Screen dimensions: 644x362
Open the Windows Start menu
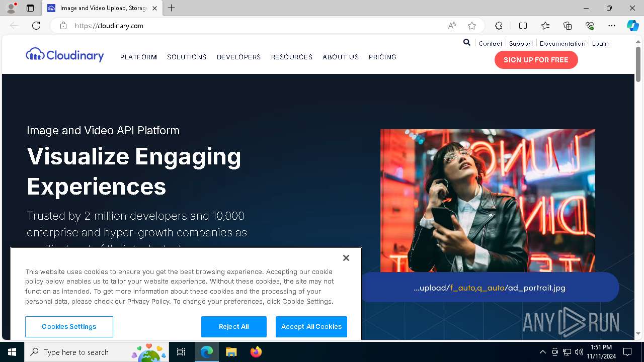coord(12,352)
